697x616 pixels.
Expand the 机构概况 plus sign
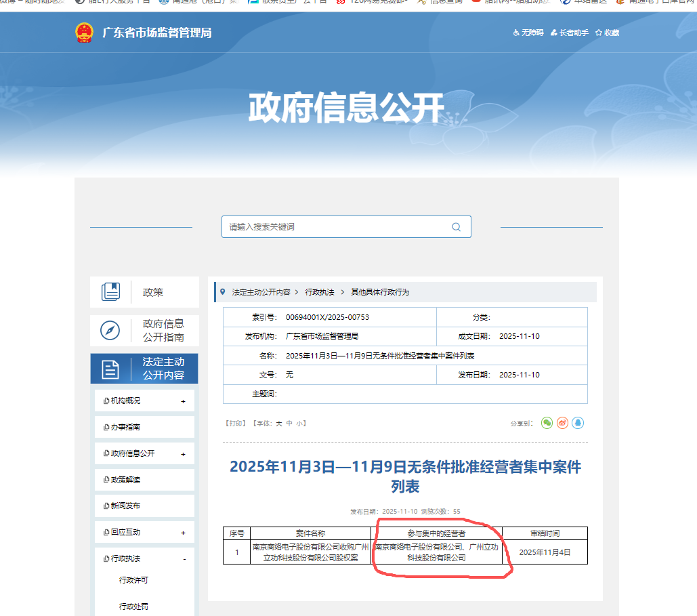183,401
